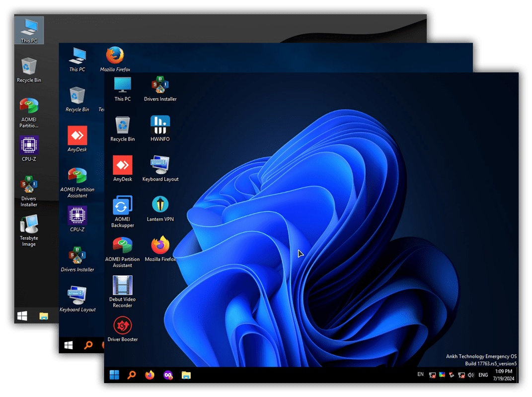Screen dimensions: 532x397
Task: Open Keyboard Layout icon beside front AnyDesk
Action: pos(160,166)
